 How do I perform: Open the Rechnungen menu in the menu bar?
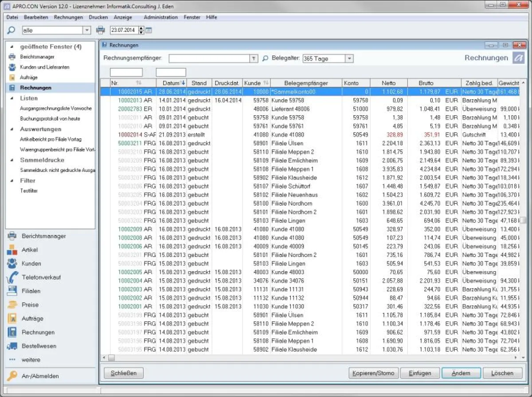pos(68,17)
